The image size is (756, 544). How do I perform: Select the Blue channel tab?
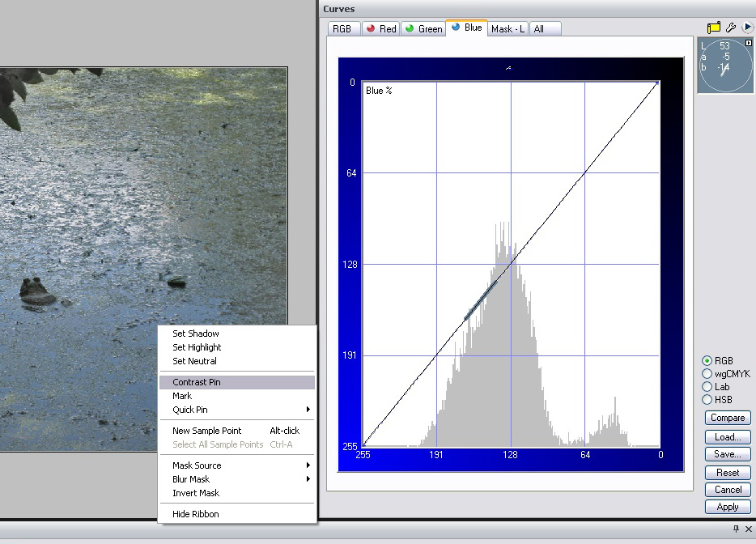pyautogui.click(x=467, y=28)
